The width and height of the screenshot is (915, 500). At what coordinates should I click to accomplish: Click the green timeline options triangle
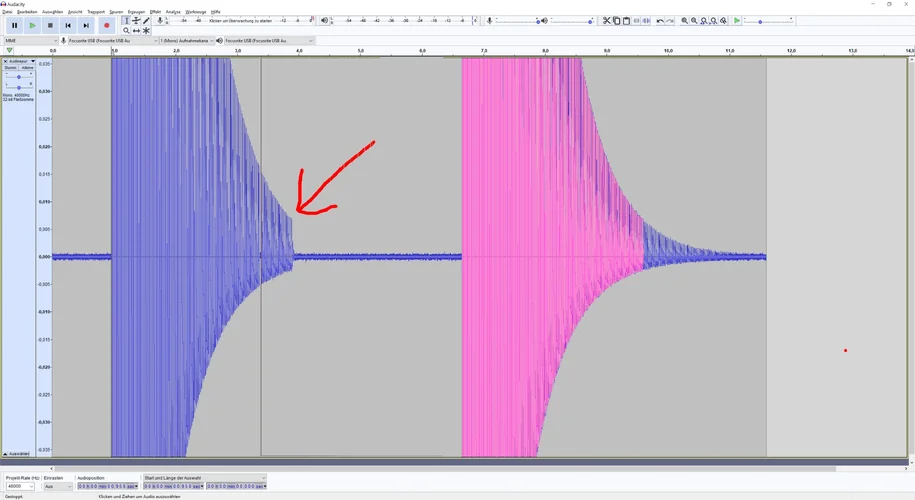pos(9,51)
